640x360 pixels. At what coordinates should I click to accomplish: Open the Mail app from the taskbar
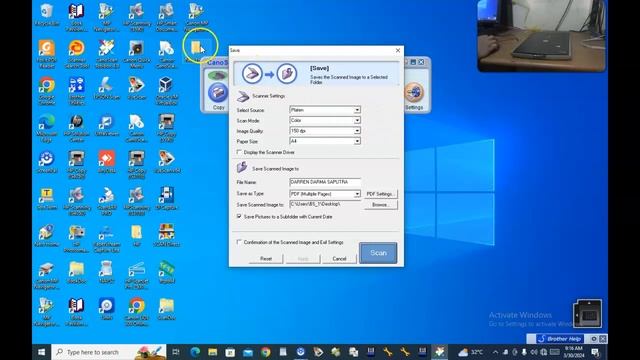(x=248, y=352)
